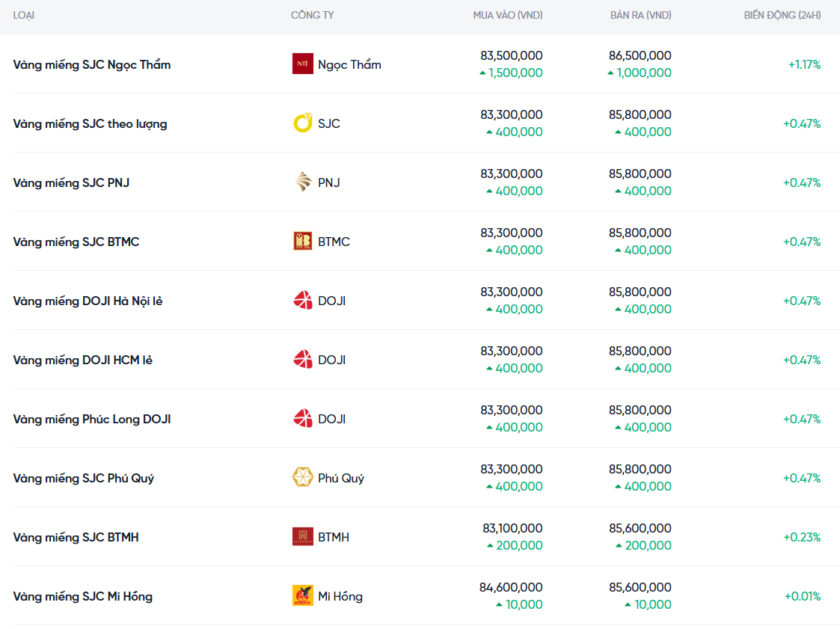Click +0.47% change in SJC PNJ row
This screenshot has height=629, width=840.
tap(801, 182)
